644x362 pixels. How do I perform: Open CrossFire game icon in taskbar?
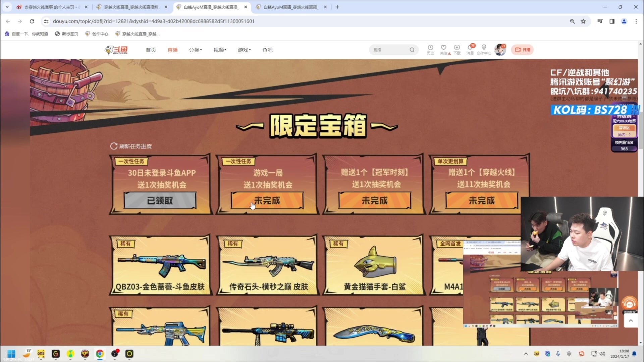pyautogui.click(x=85, y=354)
